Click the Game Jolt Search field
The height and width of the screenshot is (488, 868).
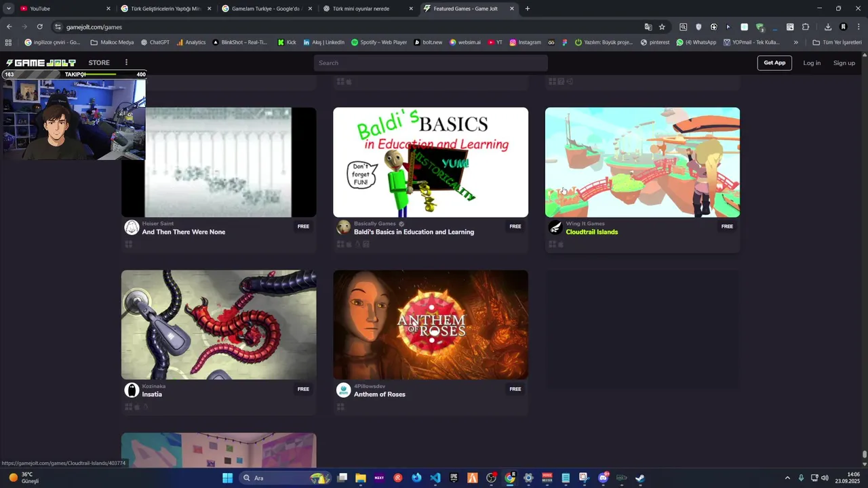pos(431,63)
